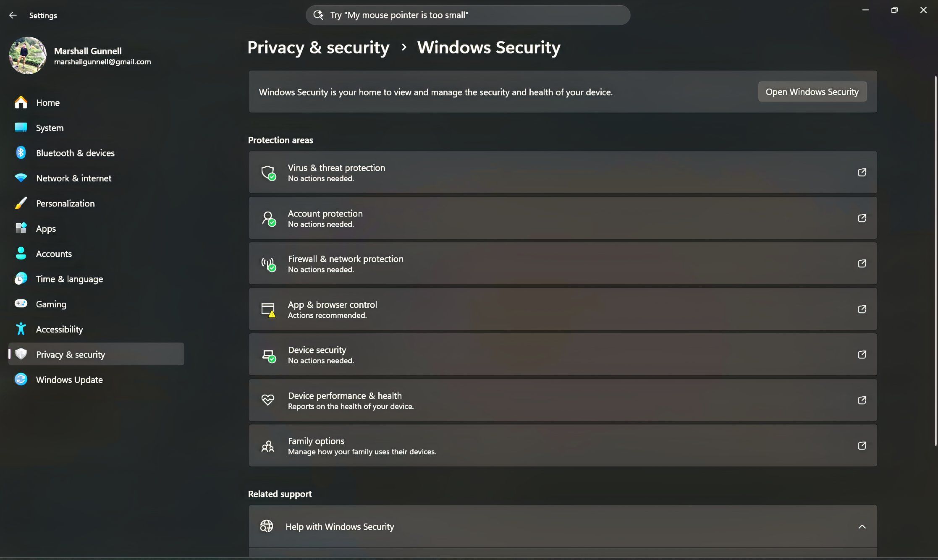
Task: Click Device performance & health title
Action: pos(345,395)
